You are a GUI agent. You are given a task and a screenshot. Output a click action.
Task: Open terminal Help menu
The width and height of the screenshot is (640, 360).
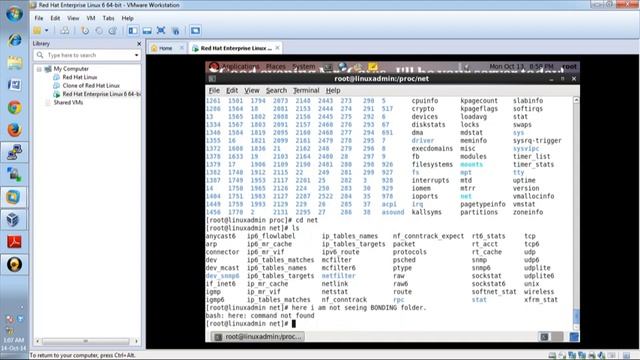click(x=333, y=91)
